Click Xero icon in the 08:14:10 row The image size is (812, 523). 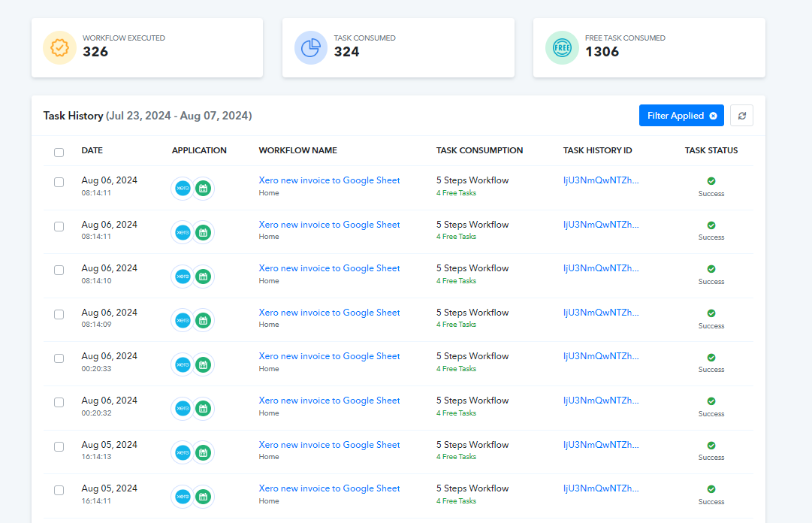[x=183, y=277]
